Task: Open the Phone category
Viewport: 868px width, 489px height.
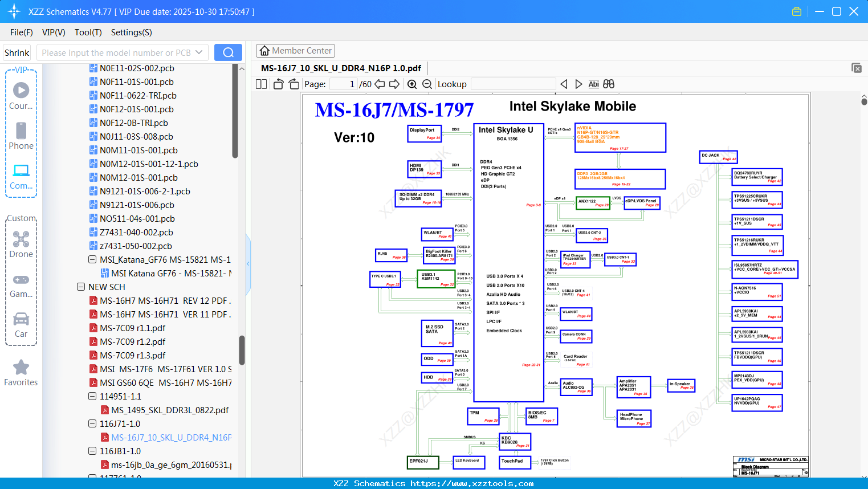Action: (x=21, y=136)
